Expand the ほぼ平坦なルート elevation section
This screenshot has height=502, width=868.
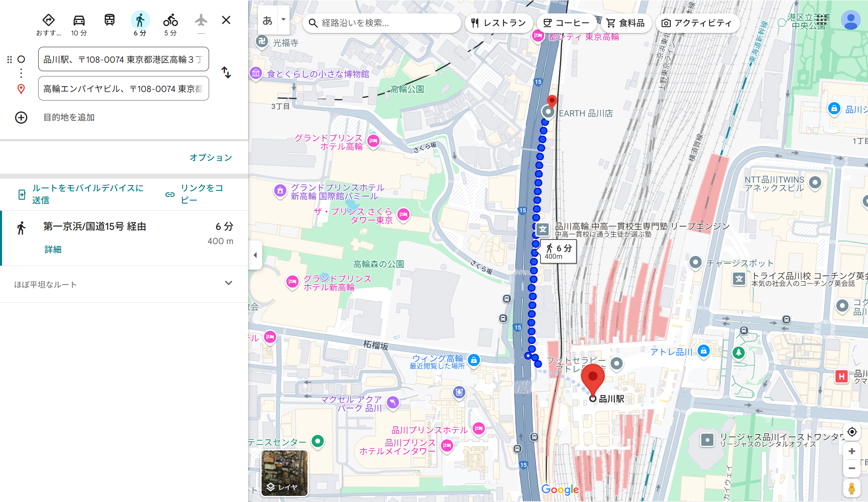tap(124, 284)
